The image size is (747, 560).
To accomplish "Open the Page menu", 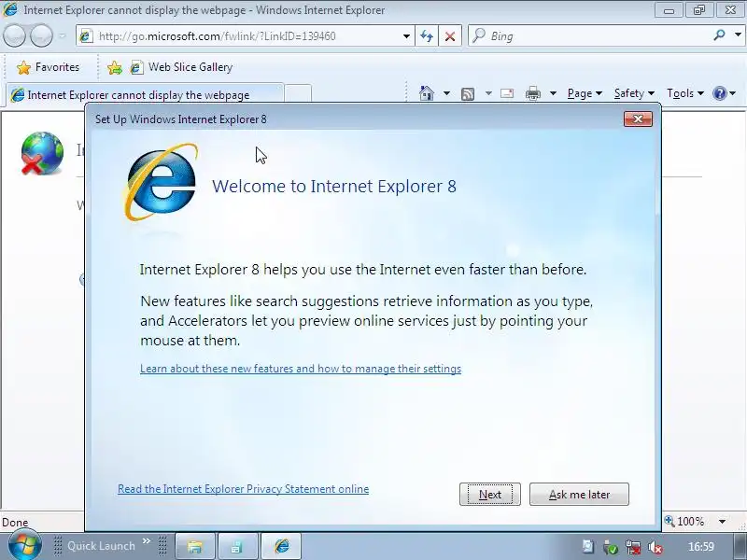I will point(585,93).
